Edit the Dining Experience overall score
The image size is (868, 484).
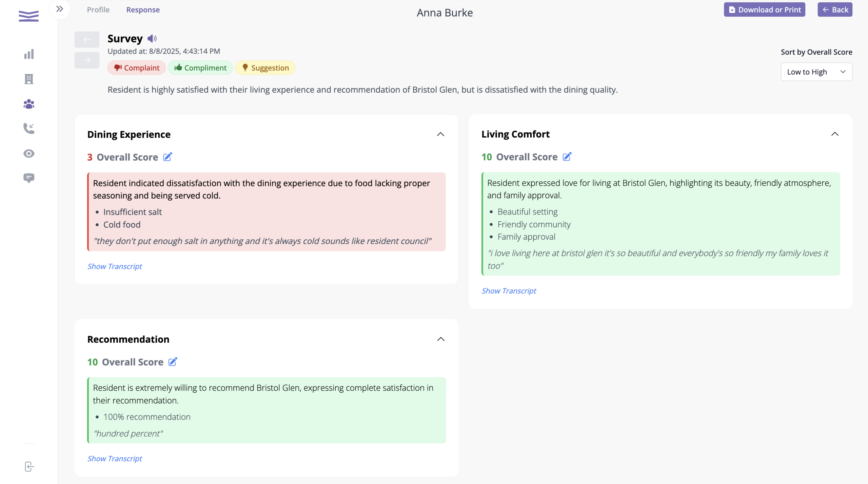point(167,157)
